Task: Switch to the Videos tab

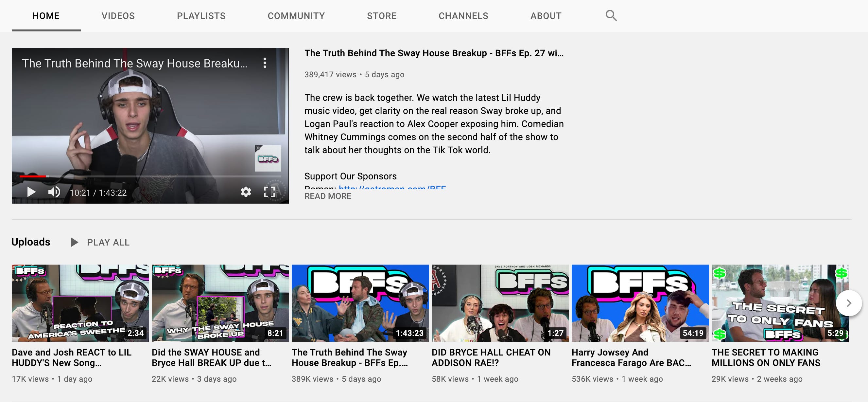Action: coord(118,16)
